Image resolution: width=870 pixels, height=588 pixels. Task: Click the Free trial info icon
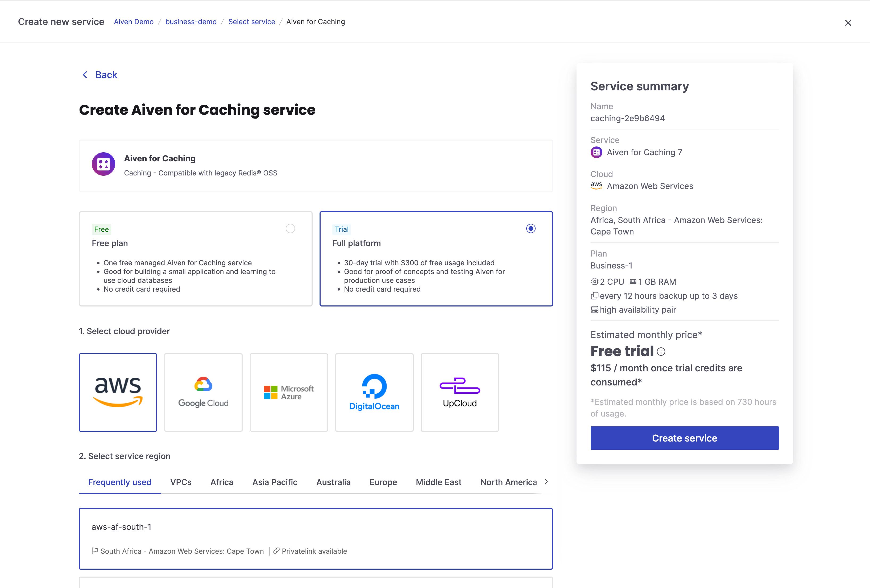point(661,352)
